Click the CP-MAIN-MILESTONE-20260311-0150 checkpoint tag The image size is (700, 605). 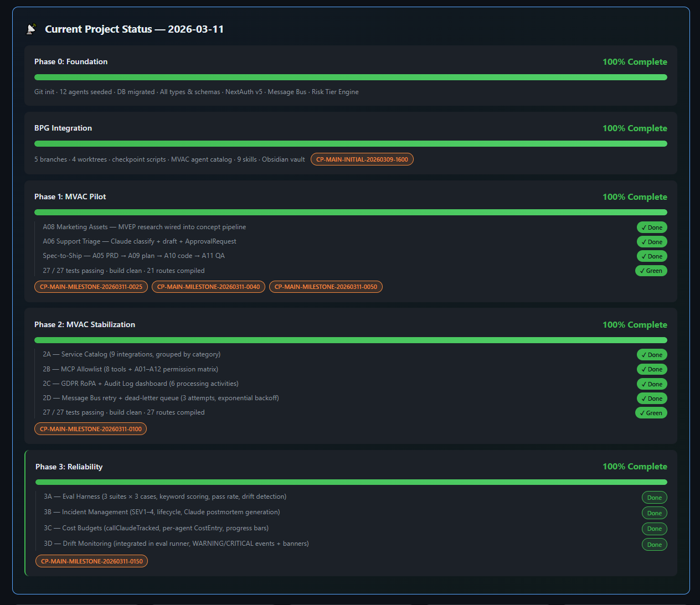pyautogui.click(x=91, y=561)
